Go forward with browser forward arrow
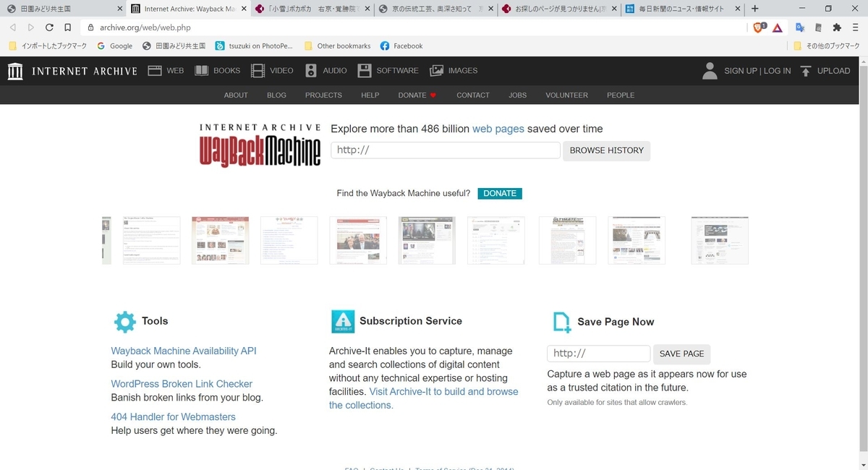 30,27
